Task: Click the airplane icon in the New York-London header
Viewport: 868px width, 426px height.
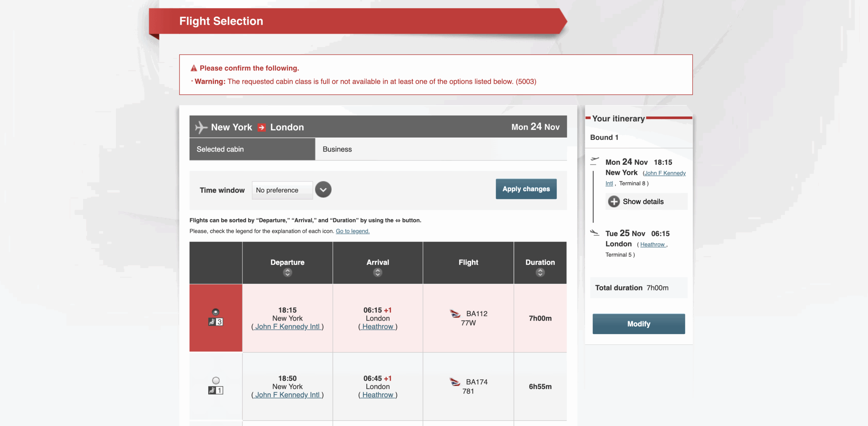Action: (x=201, y=127)
